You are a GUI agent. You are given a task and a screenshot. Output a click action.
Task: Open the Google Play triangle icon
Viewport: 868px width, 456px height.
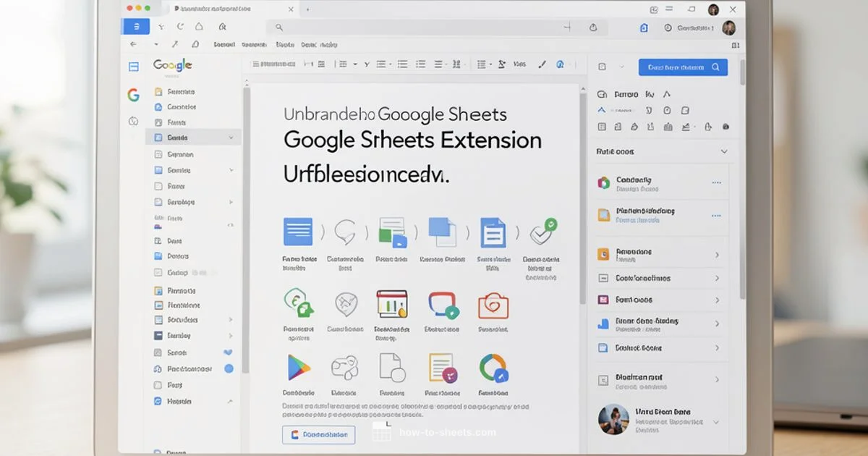click(298, 368)
